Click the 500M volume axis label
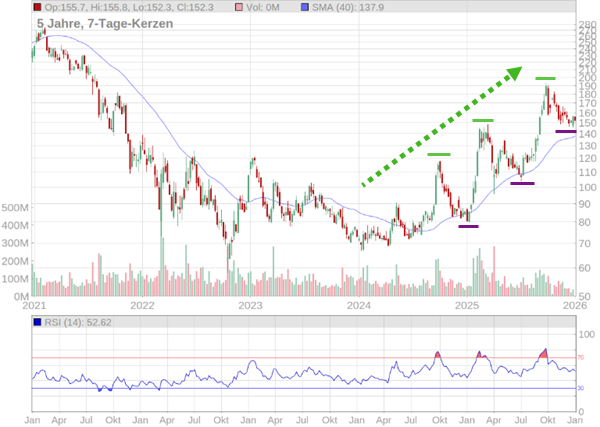 (14, 208)
